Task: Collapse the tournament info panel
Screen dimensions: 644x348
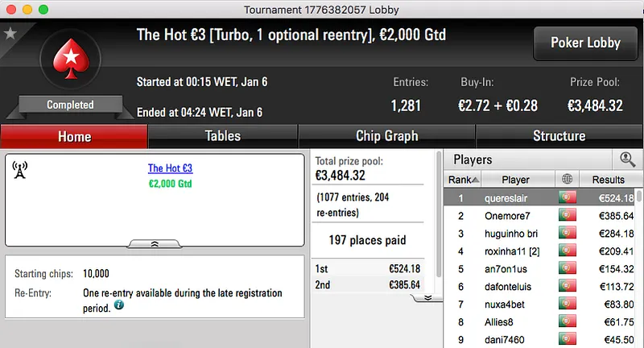Action: point(155,242)
